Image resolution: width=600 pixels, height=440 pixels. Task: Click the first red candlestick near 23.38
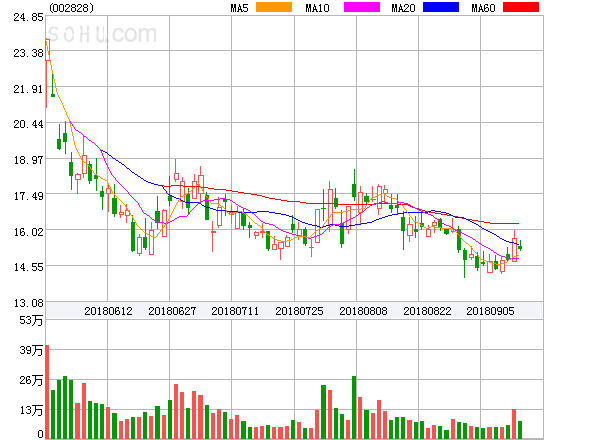[47, 50]
